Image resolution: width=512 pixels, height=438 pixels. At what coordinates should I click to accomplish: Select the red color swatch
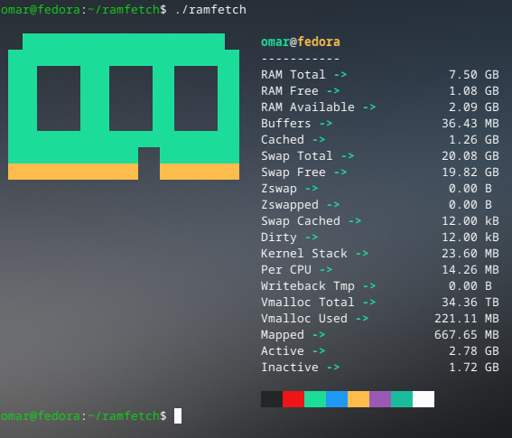pyautogui.click(x=293, y=399)
